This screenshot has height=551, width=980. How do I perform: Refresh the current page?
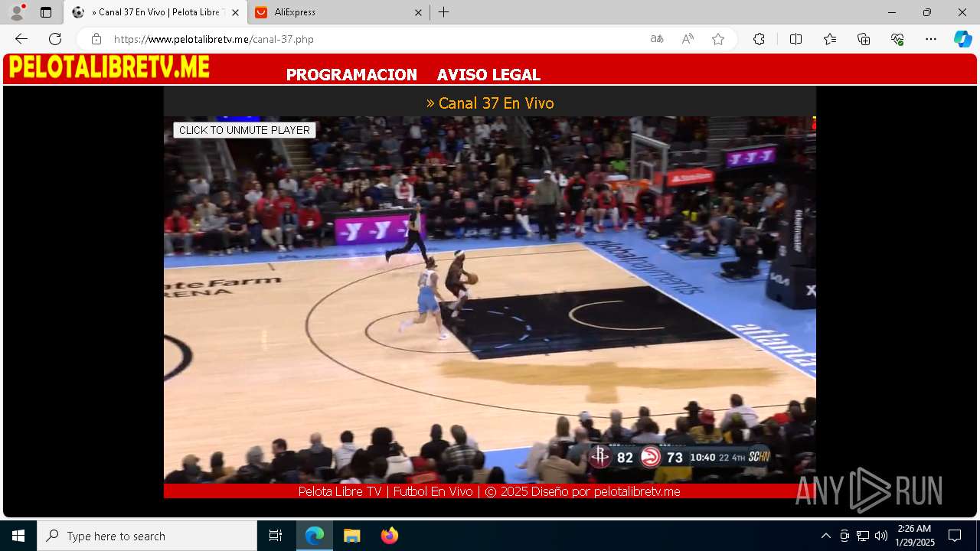click(x=55, y=39)
